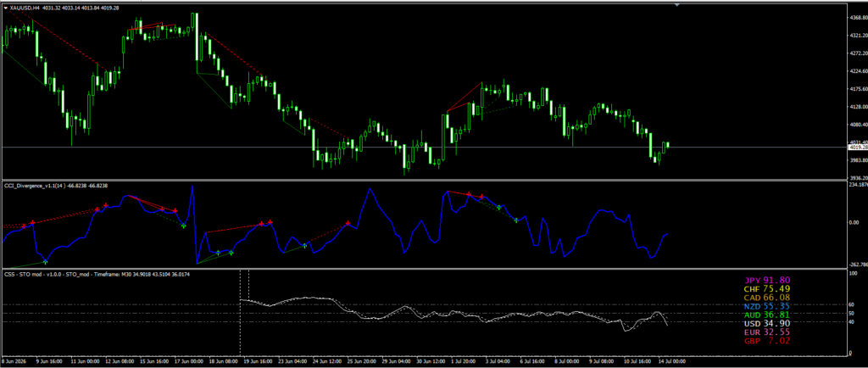Click the CCI scale label -262.786
Viewport: 868px width, 368px height.
[x=858, y=265]
